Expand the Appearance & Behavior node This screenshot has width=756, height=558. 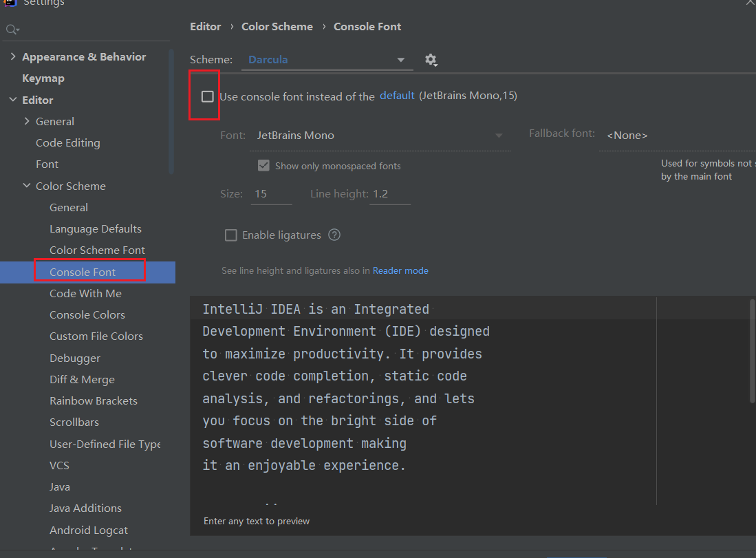pyautogui.click(x=13, y=56)
